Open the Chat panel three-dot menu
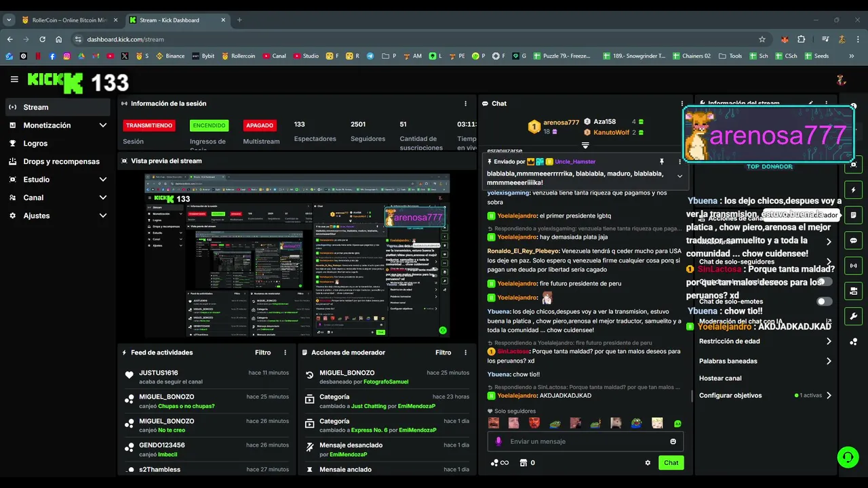This screenshot has width=868, height=488. 682,104
